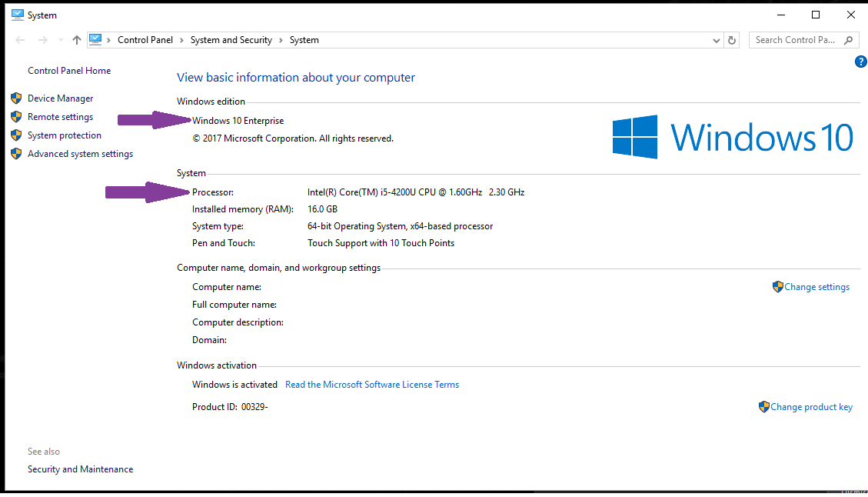Click the search magnifier icon

click(848, 40)
